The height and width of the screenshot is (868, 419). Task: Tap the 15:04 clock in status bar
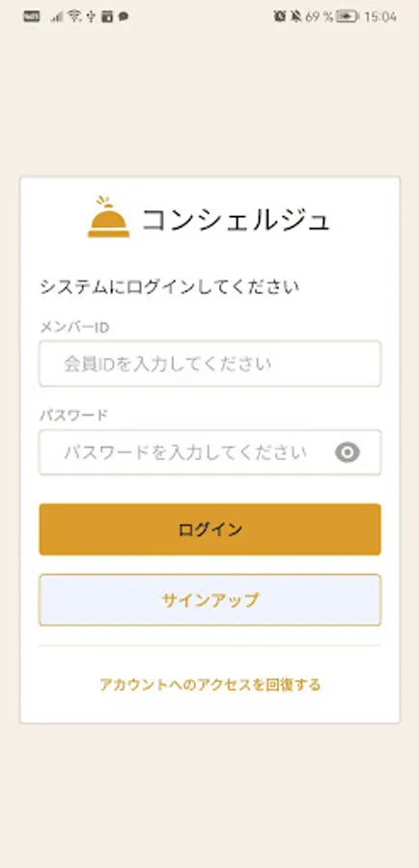pos(380,16)
